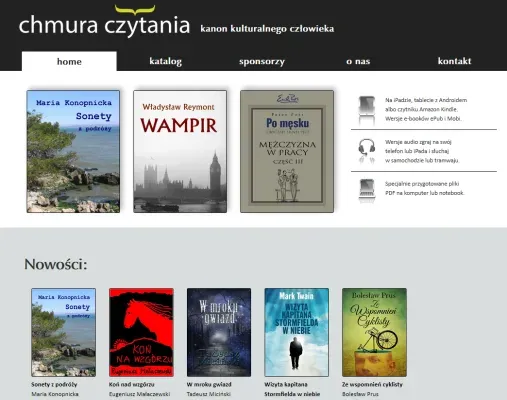Image resolution: width=507 pixels, height=400 pixels.
Task: Select the audio versions description text
Action: (422, 151)
